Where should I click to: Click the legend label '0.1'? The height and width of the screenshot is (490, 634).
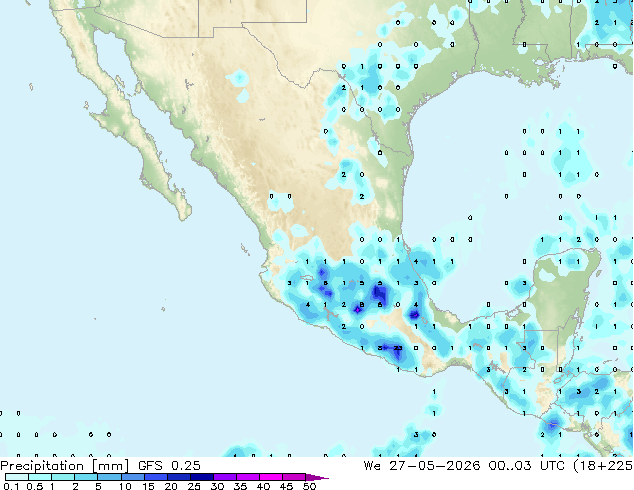[x=11, y=486]
